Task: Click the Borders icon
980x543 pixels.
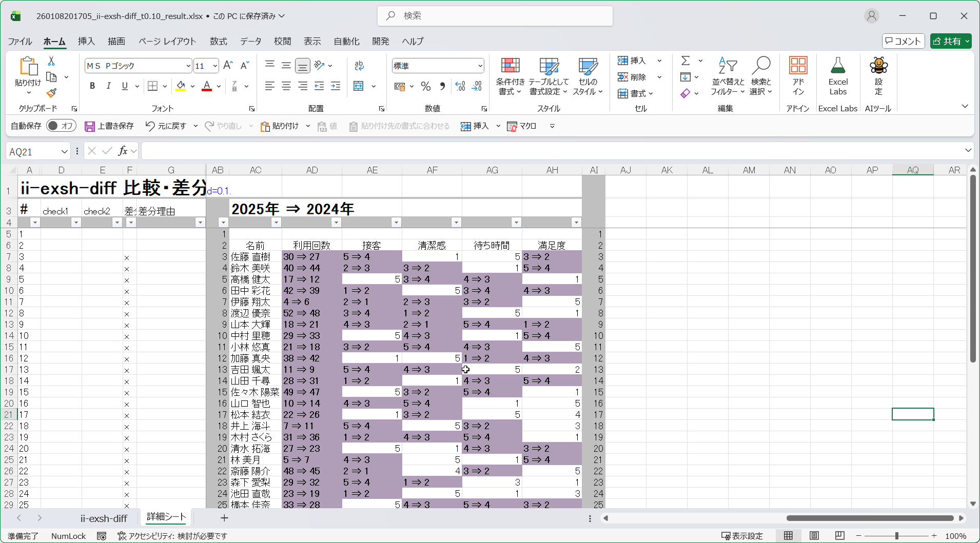Action: pyautogui.click(x=153, y=86)
